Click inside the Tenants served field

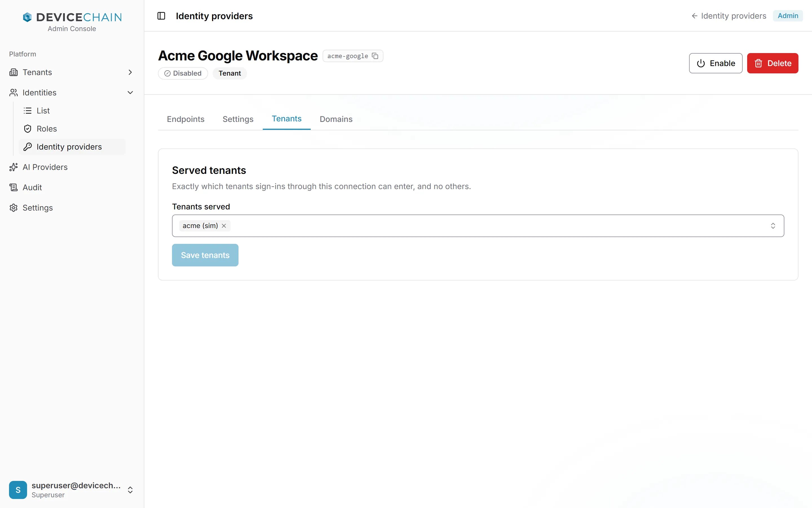click(478, 226)
